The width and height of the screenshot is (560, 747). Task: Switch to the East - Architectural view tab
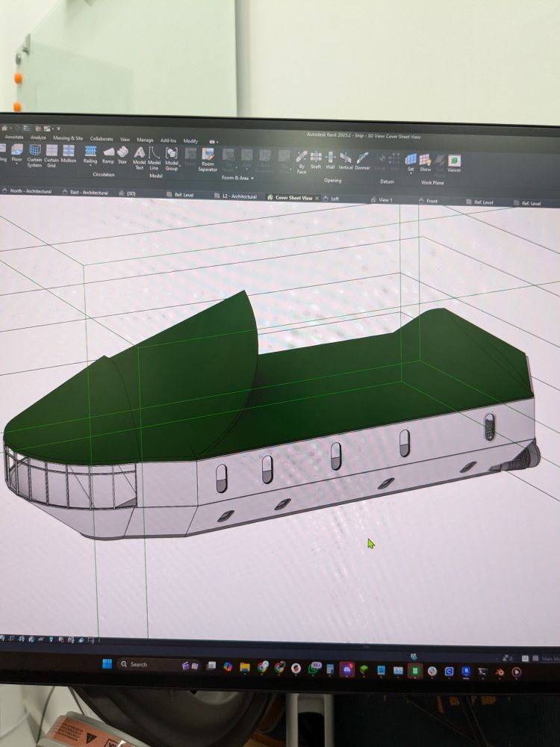pyautogui.click(x=86, y=193)
